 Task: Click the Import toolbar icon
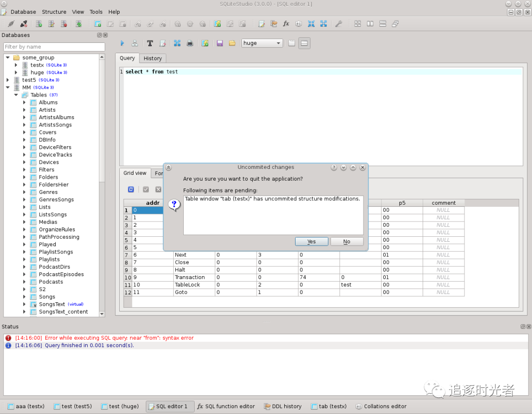[311, 24]
